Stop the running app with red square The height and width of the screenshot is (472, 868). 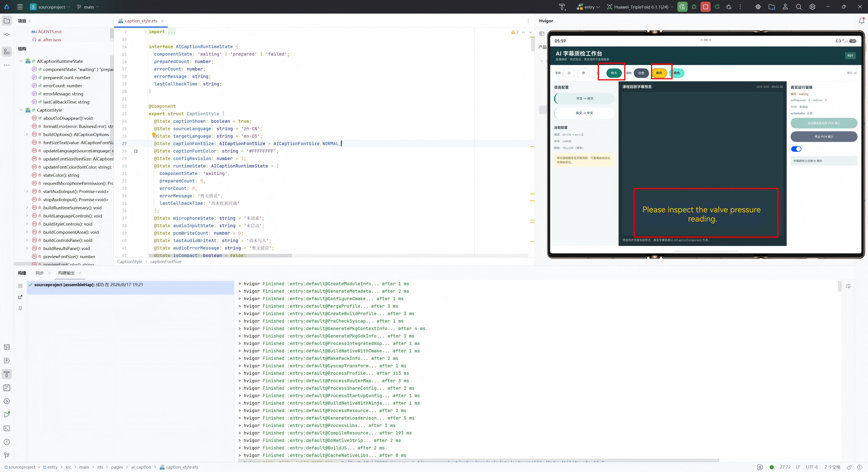click(705, 7)
